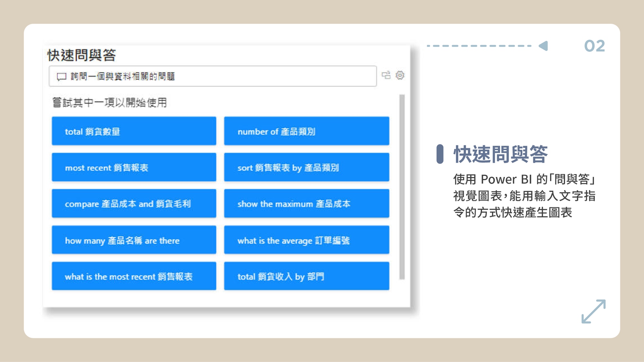This screenshot has height=362, width=644.
Task: Click 'show the maximum 產品成本' suggestion
Action: coord(307,204)
